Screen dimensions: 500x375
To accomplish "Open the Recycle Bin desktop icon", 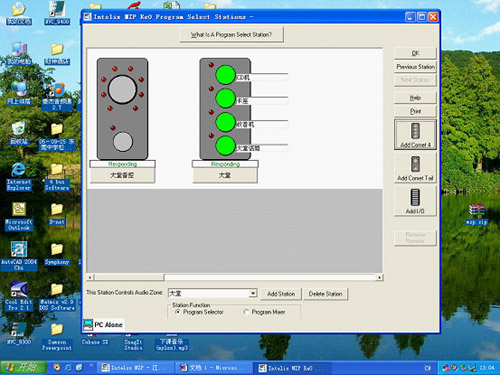I will click(x=19, y=133).
